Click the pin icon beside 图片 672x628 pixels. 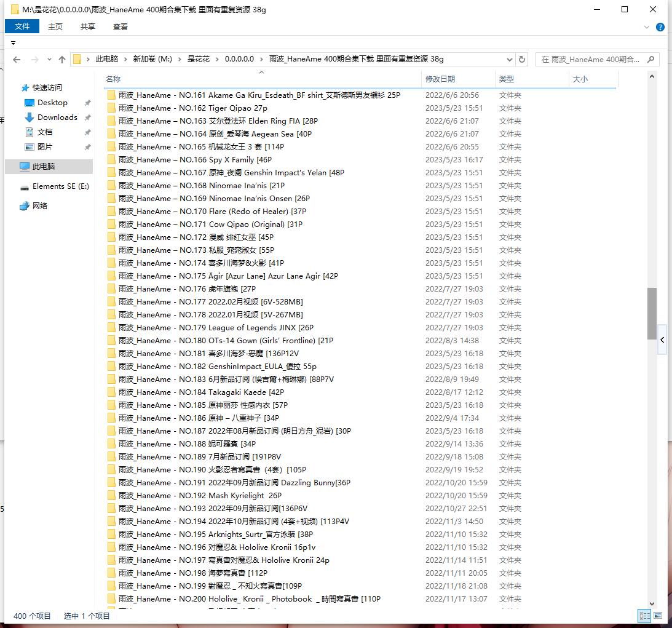click(87, 147)
